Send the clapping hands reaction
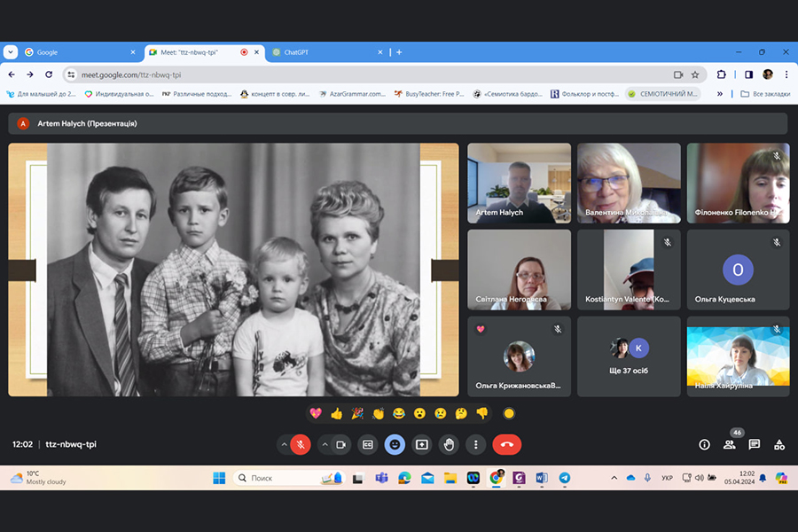The image size is (798, 532). pos(378,413)
